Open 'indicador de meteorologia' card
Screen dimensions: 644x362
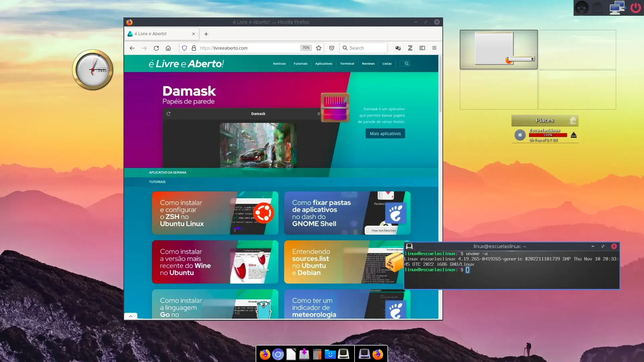tap(347, 304)
